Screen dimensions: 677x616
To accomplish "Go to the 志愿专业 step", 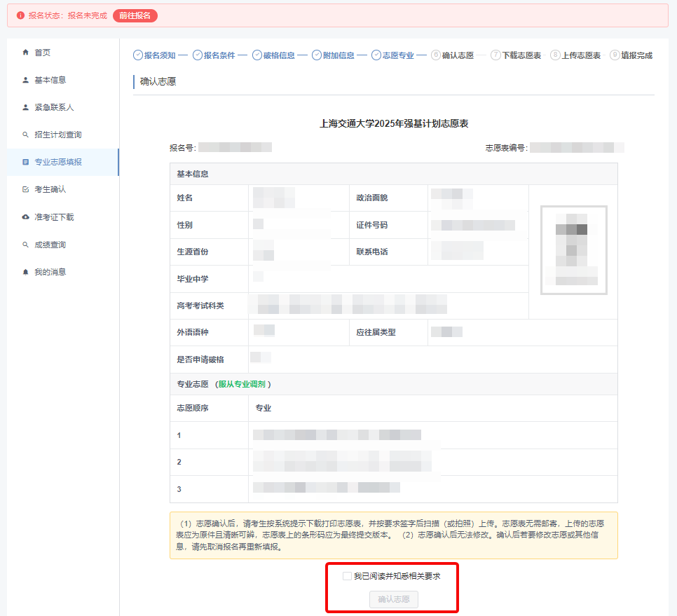I will [x=398, y=55].
